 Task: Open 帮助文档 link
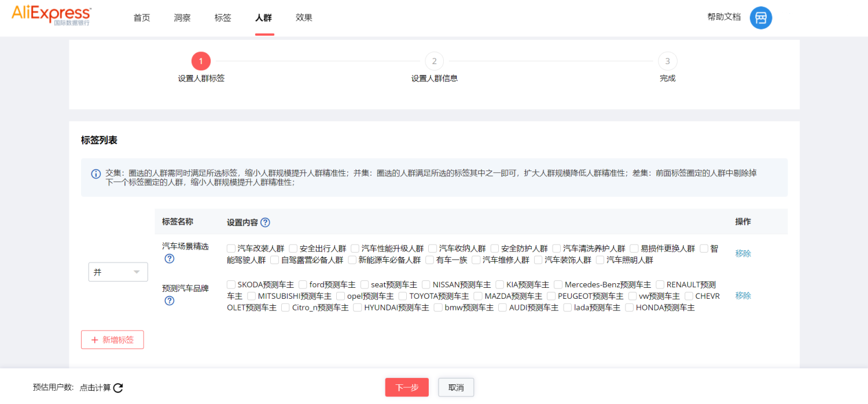point(724,17)
